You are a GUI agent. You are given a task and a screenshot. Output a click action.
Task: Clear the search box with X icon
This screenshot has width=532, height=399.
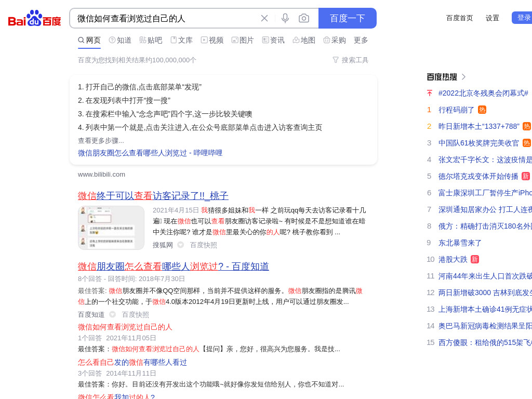[x=264, y=18]
